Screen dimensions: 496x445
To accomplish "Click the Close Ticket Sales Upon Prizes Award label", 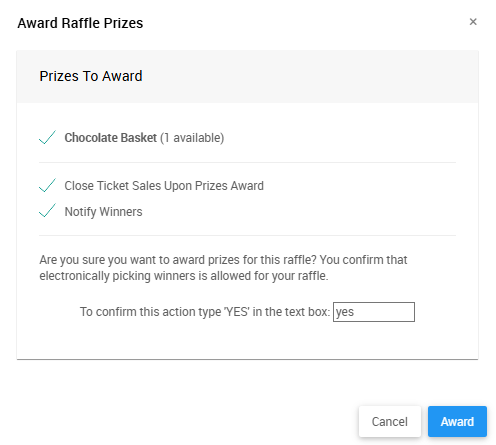I will tap(164, 186).
